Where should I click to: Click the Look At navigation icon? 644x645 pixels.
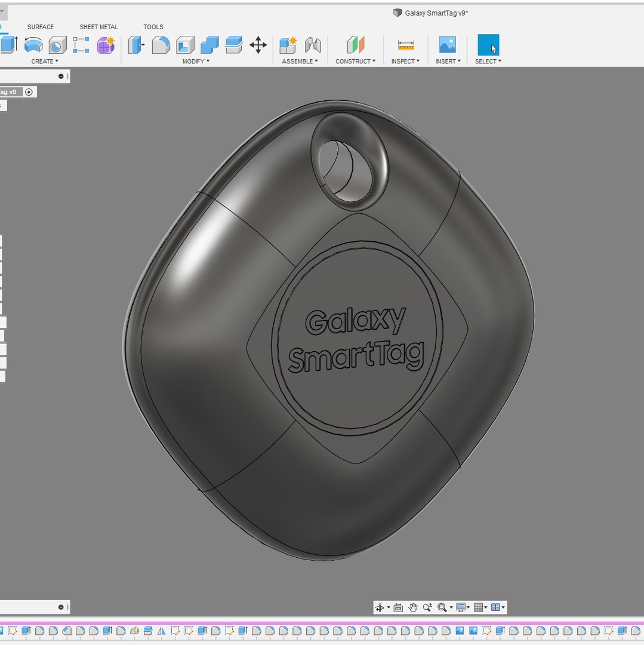point(398,607)
